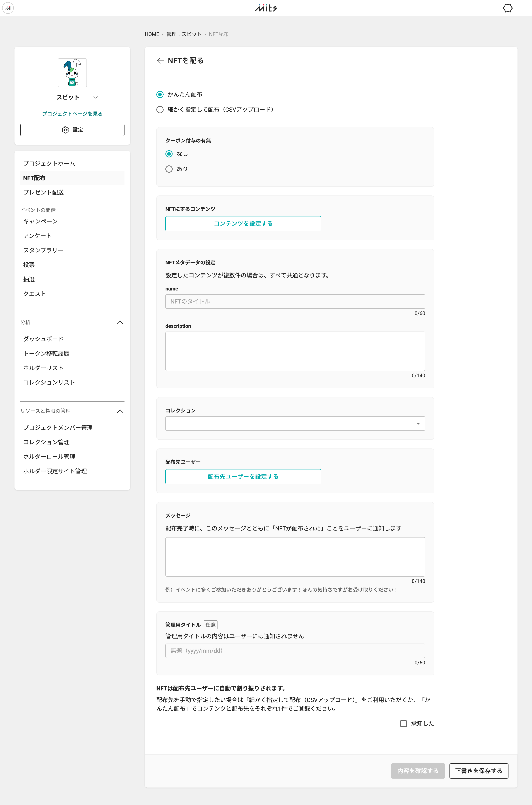532x805 pixels.
Task: Go back using the arrow beside NFTを配る
Action: point(161,61)
